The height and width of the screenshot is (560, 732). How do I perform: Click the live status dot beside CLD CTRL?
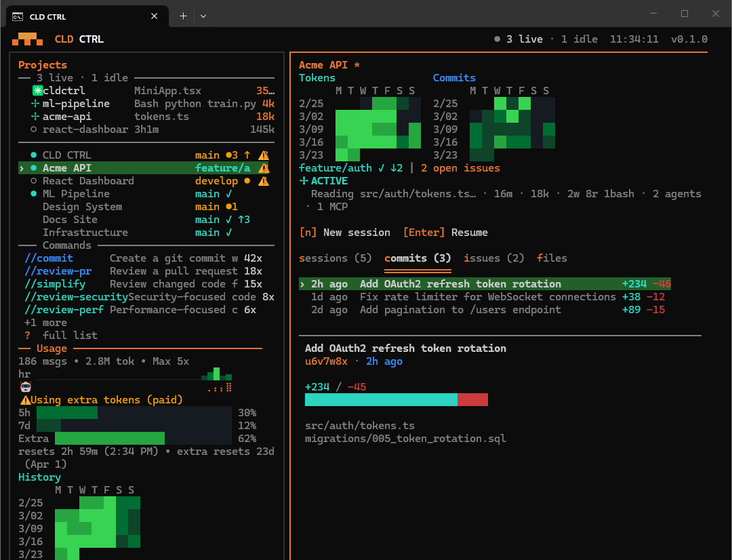point(34,155)
